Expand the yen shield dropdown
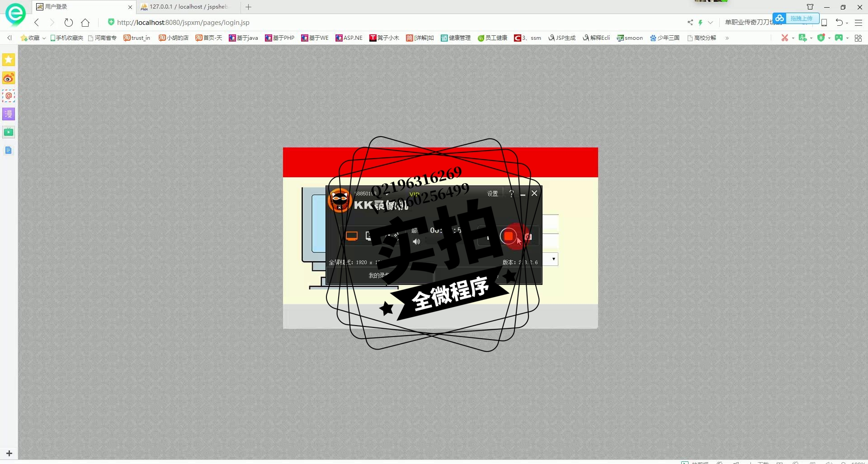Image resolution: width=868 pixels, height=464 pixels. tap(829, 38)
